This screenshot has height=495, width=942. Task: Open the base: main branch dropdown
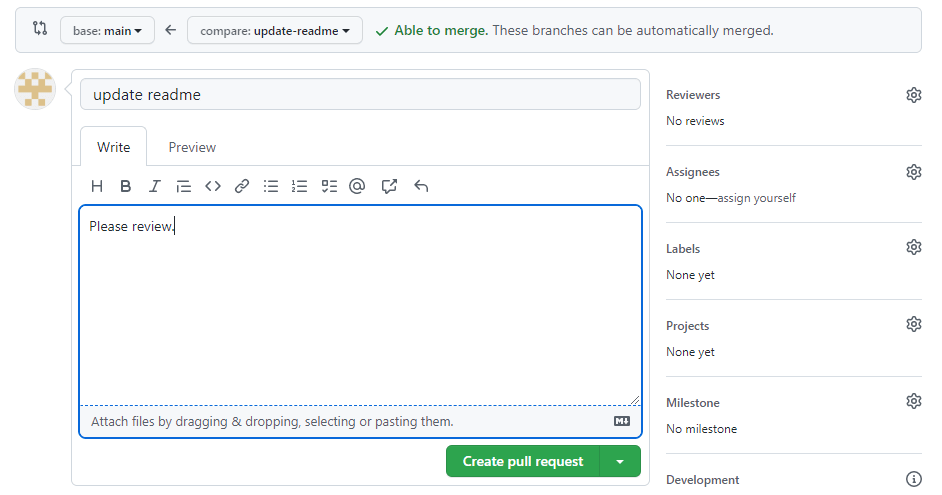click(108, 30)
